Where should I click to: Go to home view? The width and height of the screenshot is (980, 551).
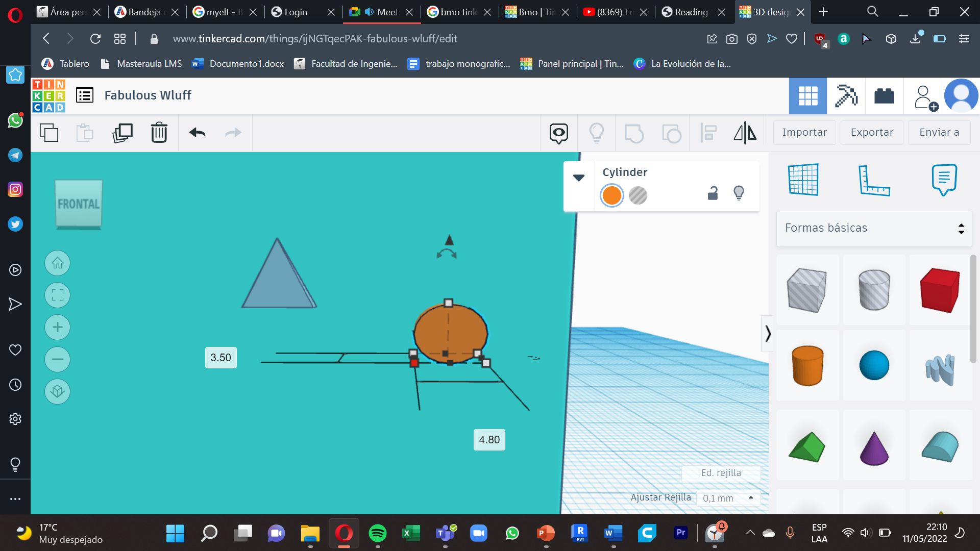coord(58,263)
